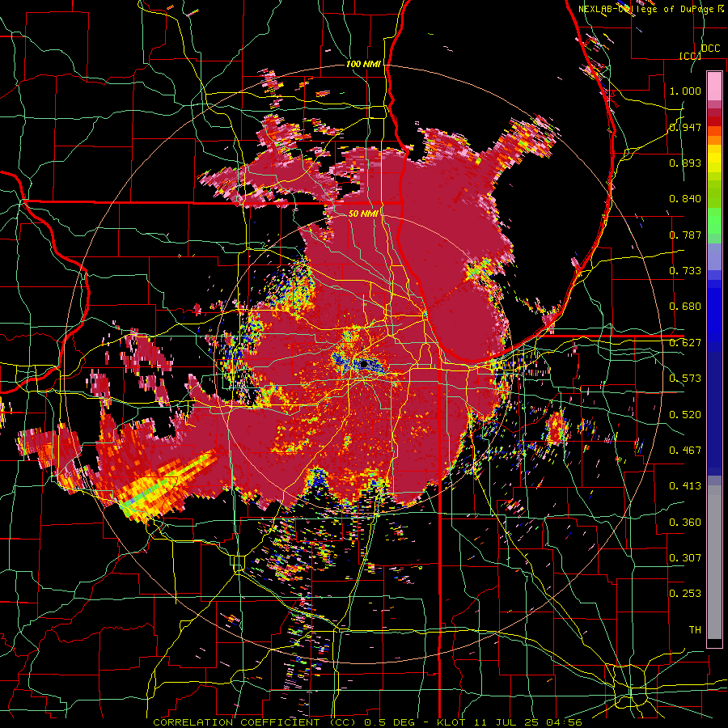Select the 0.573 legend value

pyautogui.click(x=685, y=379)
